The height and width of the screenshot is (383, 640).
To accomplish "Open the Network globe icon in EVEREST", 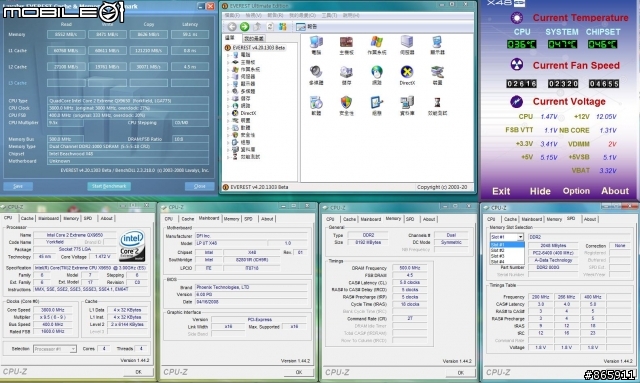I will pos(377,72).
